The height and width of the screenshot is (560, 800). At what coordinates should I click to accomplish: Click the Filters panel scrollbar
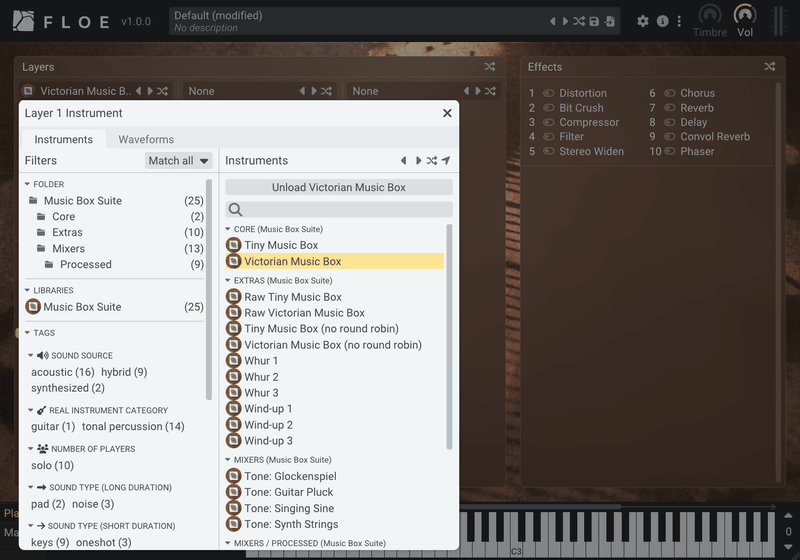pos(209,290)
